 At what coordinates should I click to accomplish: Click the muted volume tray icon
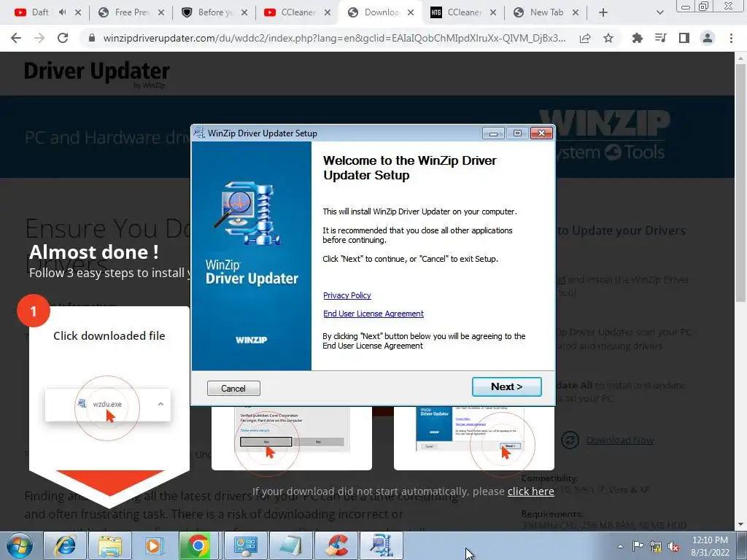tap(673, 547)
